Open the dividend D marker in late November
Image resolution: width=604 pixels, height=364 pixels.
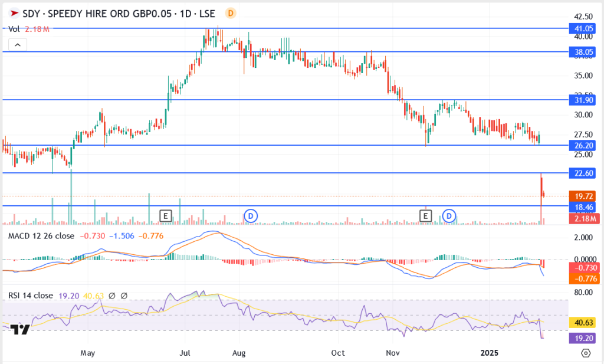point(449,216)
